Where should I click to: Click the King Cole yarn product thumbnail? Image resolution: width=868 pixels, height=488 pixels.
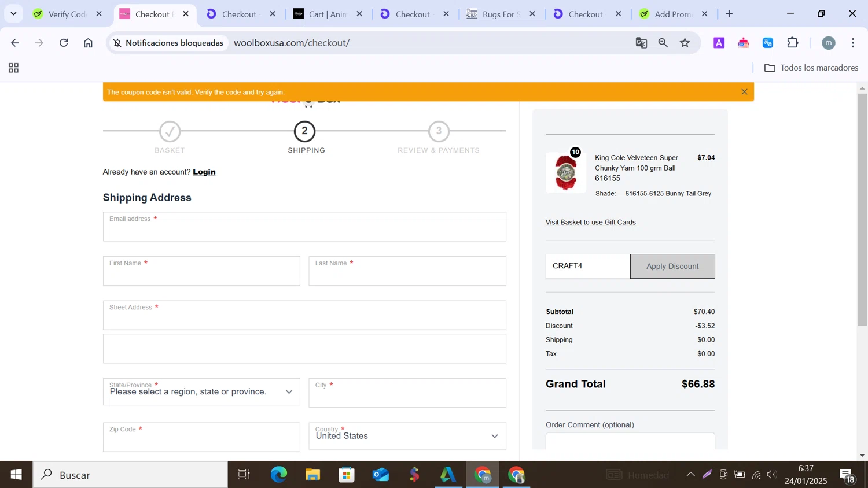pyautogui.click(x=565, y=172)
